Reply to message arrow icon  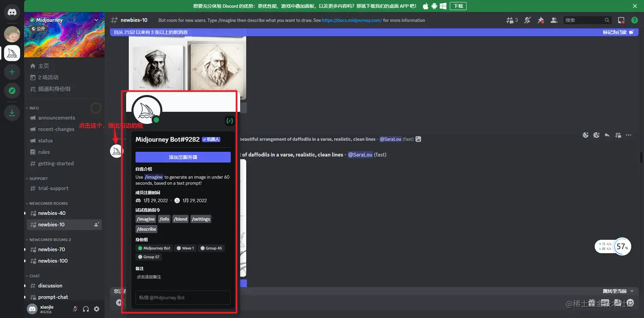pyautogui.click(x=607, y=135)
